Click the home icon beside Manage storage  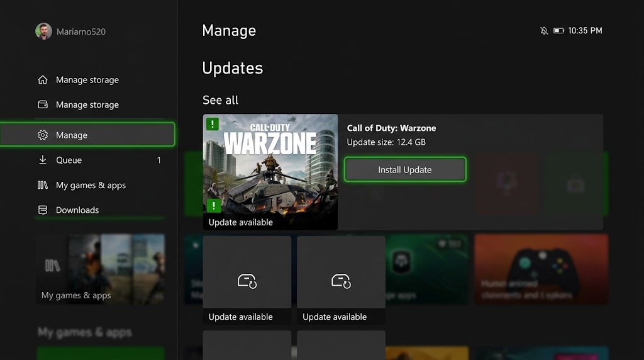[x=43, y=80]
